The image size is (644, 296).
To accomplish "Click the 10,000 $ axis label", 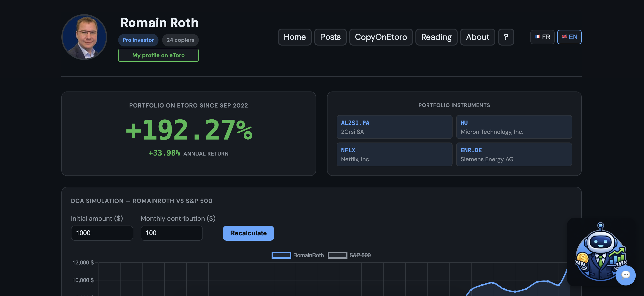I will [x=83, y=280].
